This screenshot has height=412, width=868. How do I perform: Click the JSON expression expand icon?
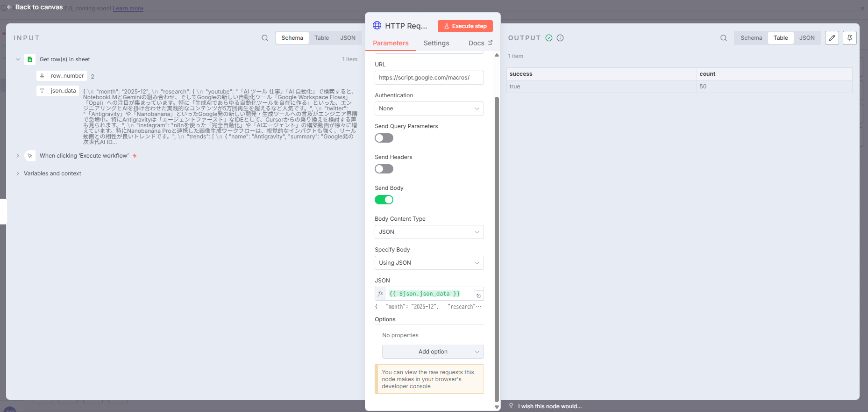tap(478, 296)
